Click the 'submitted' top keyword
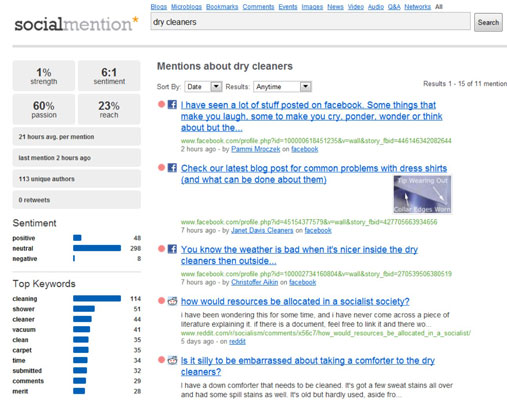The width and height of the screenshot is (507, 400). click(27, 371)
